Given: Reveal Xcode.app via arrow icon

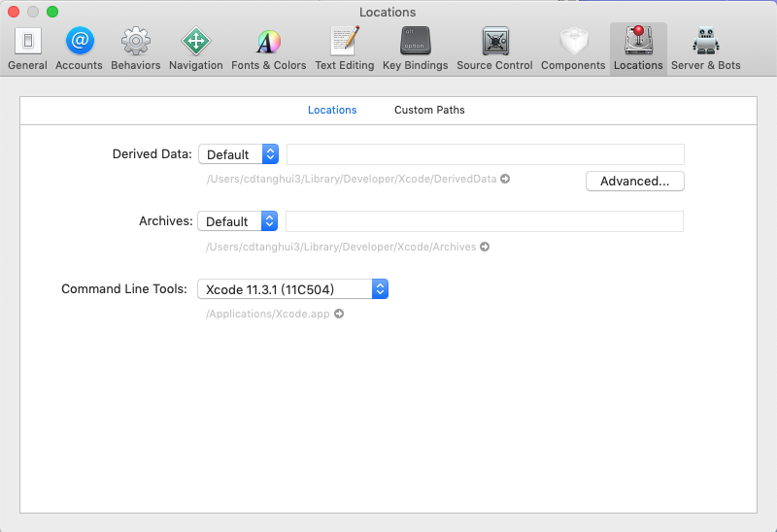Looking at the screenshot, I should coord(339,314).
